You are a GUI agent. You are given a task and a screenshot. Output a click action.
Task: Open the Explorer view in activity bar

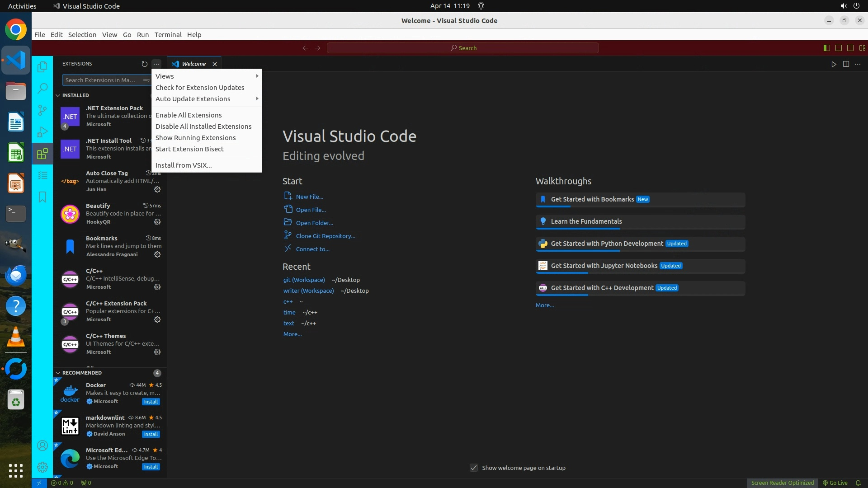pos(42,67)
